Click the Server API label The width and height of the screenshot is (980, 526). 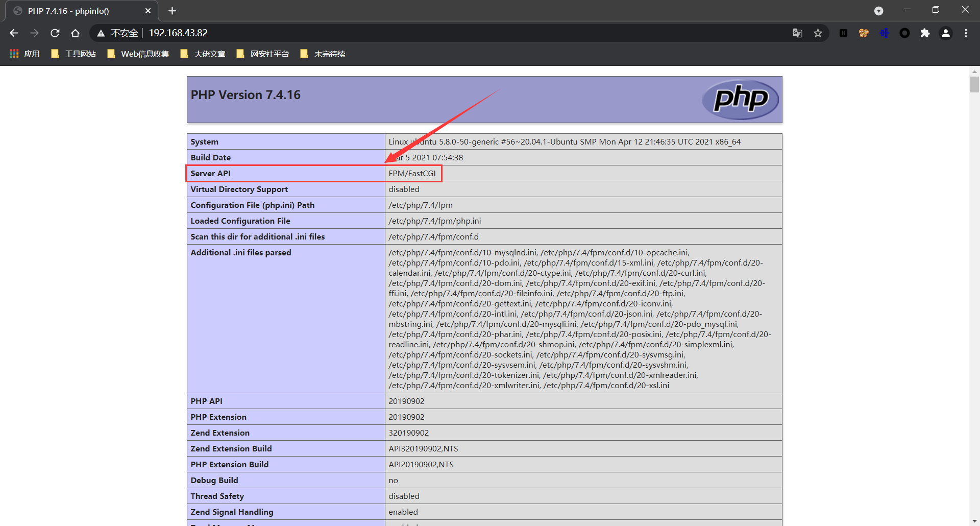pos(210,174)
